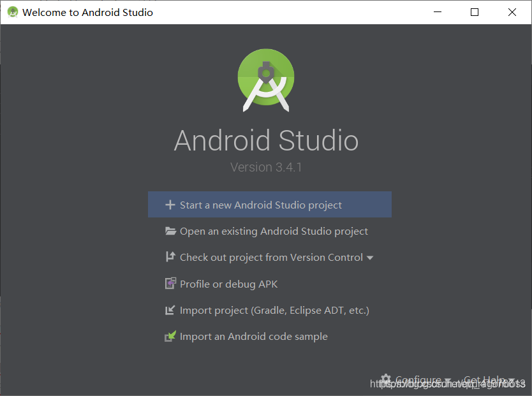
Task: Check out project from Version Control
Action: [271, 258]
